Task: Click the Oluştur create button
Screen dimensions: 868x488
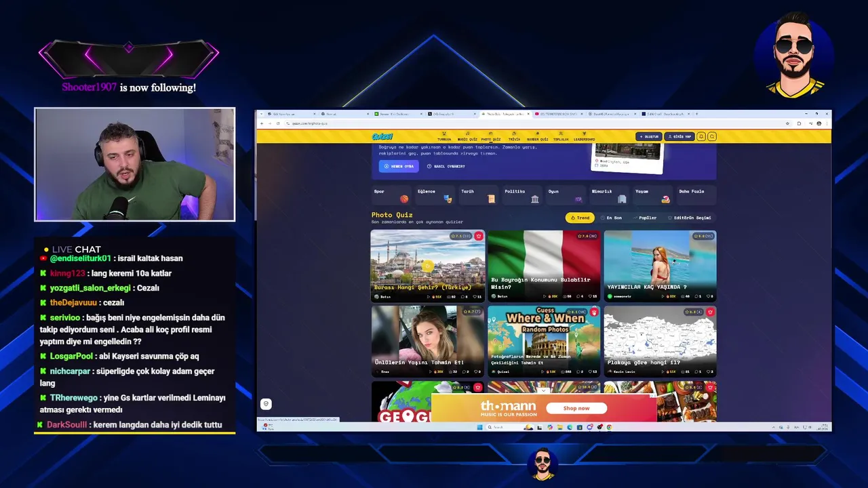Action: [649, 136]
